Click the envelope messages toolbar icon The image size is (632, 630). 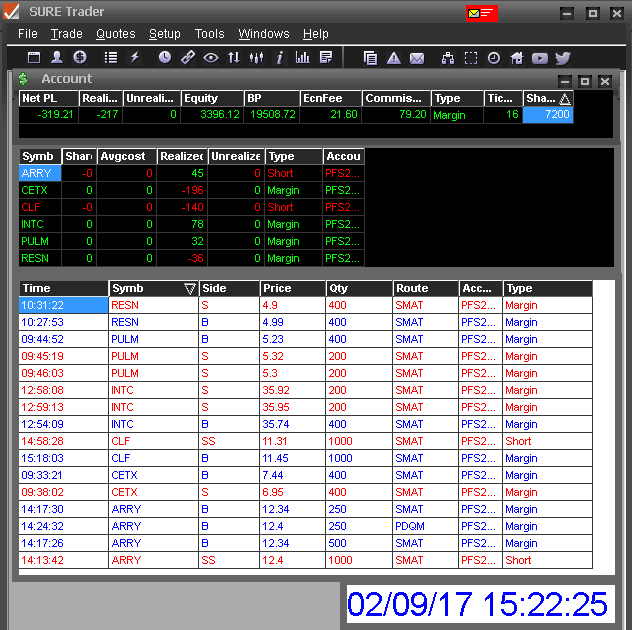coord(417,58)
